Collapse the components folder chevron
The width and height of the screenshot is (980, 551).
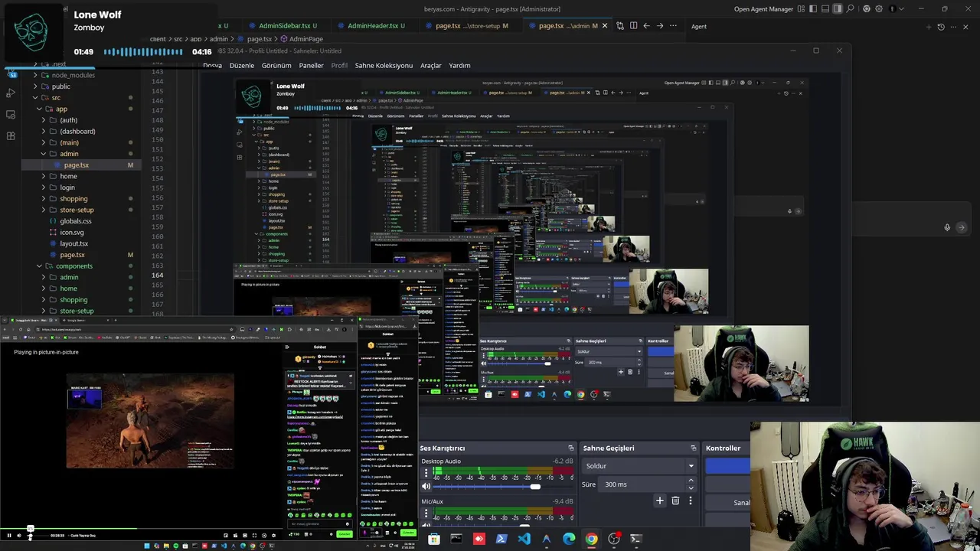coord(39,266)
